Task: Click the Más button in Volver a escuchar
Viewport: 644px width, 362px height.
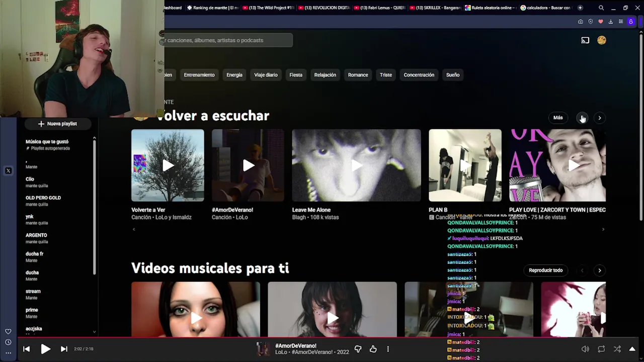Action: (558, 118)
